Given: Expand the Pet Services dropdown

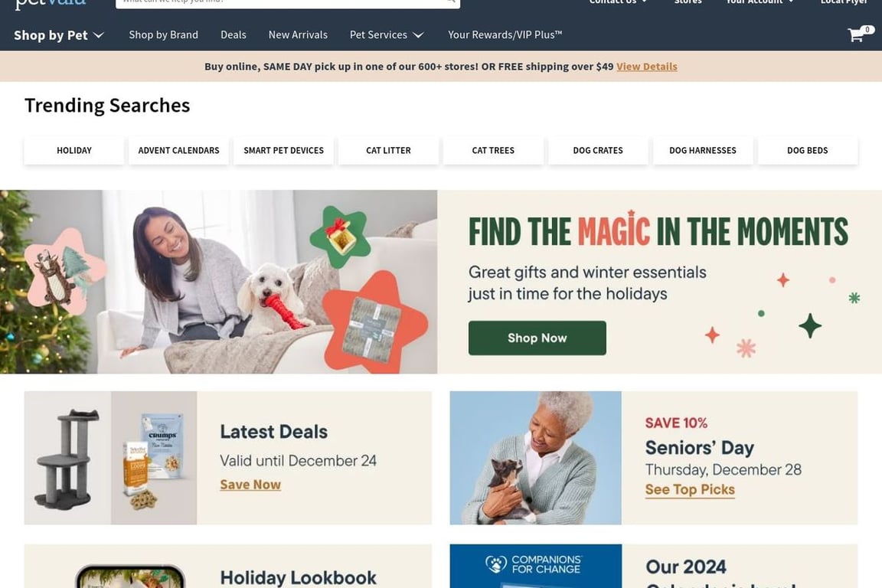Looking at the screenshot, I should point(387,35).
